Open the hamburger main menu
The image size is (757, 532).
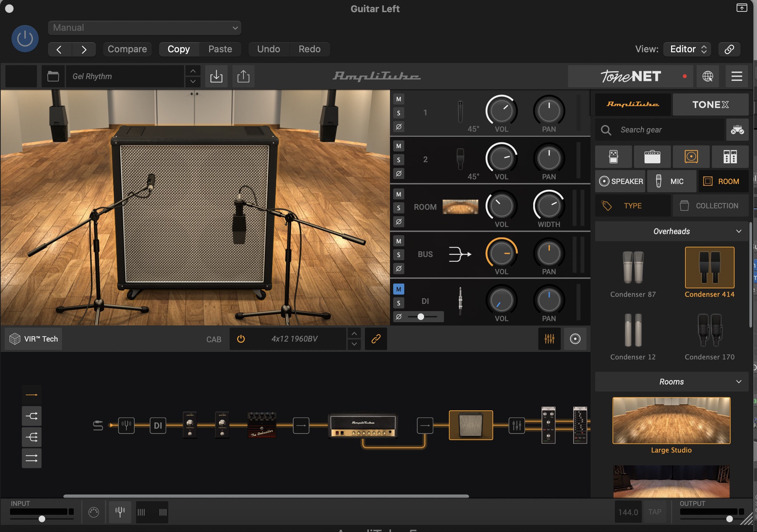[x=737, y=76]
